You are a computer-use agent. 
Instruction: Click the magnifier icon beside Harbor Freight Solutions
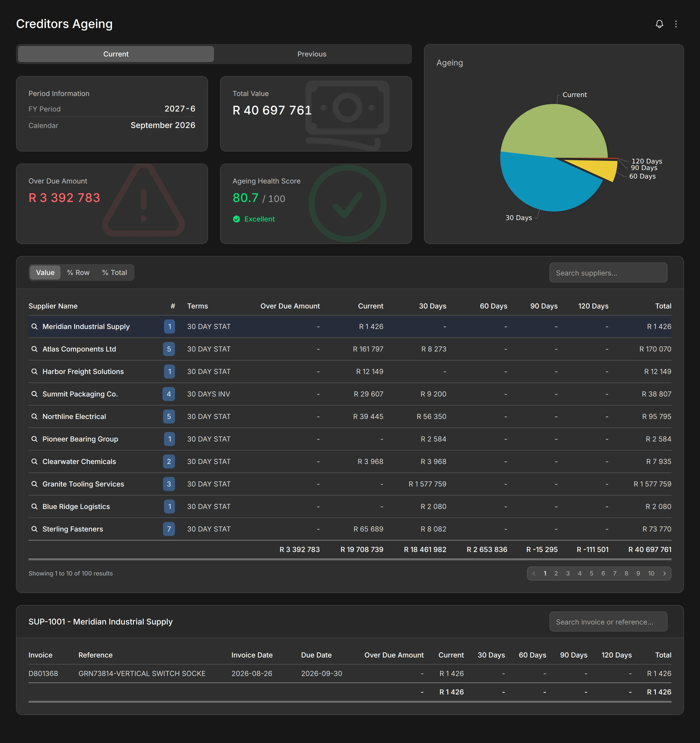(x=34, y=371)
